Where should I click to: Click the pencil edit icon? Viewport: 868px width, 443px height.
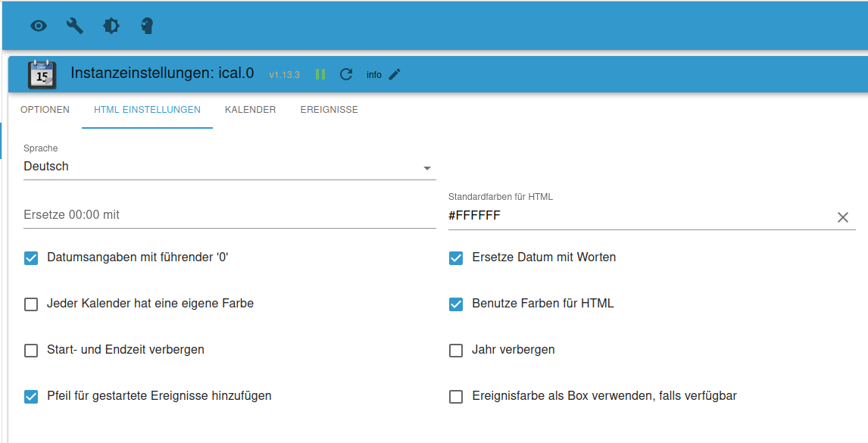(x=395, y=74)
